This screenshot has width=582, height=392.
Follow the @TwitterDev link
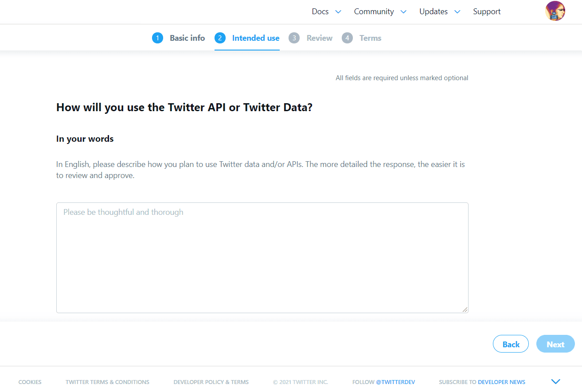point(395,382)
